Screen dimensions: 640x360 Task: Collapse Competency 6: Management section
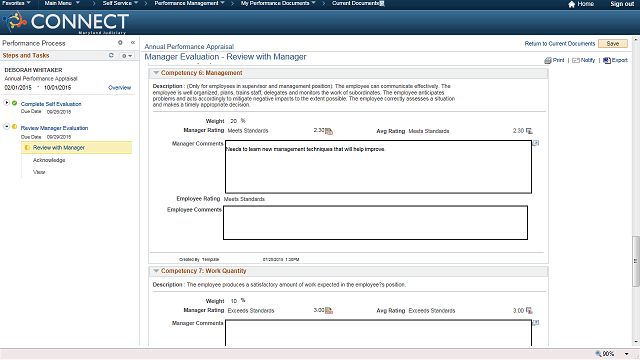pyautogui.click(x=156, y=73)
